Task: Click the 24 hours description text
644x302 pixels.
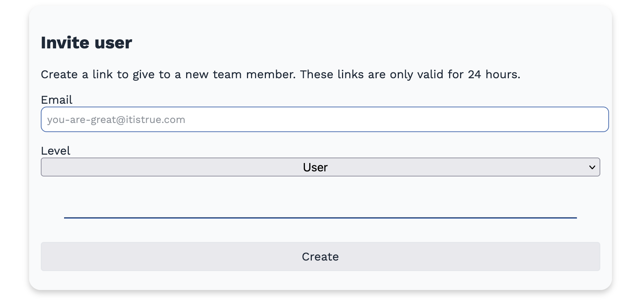Action: click(x=280, y=74)
